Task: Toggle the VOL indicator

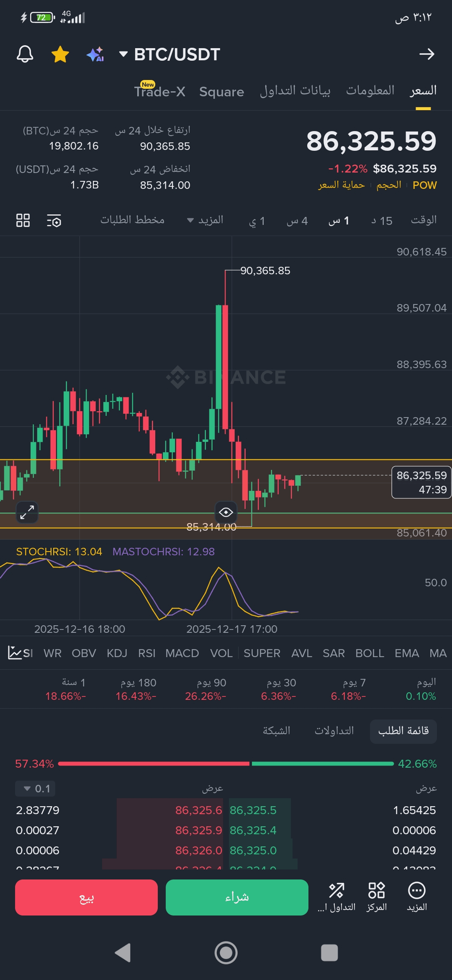Action: pyautogui.click(x=221, y=653)
